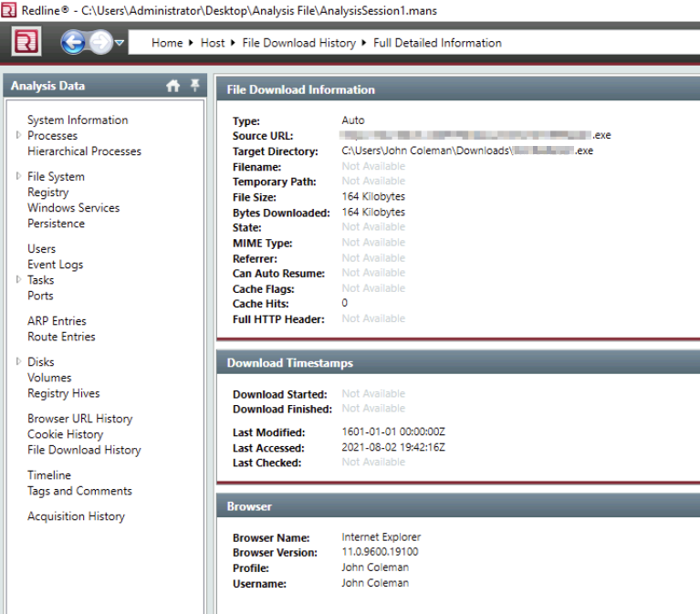Expand the Processes tree node

[18, 135]
